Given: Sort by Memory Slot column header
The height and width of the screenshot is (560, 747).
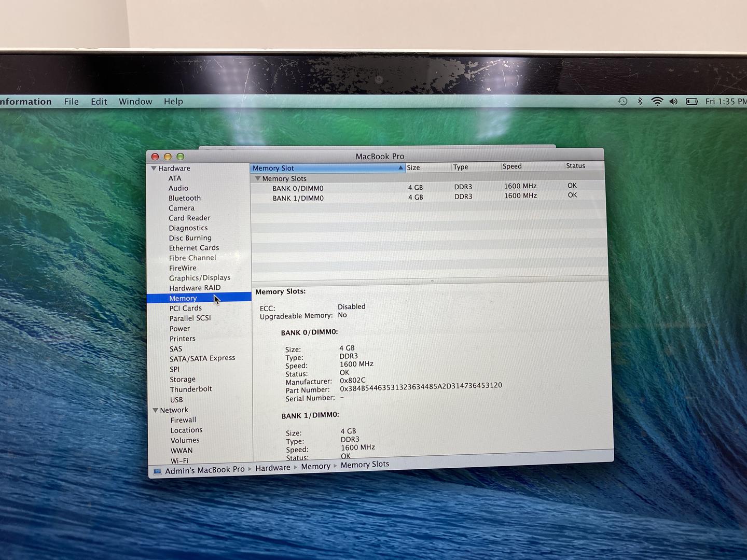Looking at the screenshot, I should [328, 168].
